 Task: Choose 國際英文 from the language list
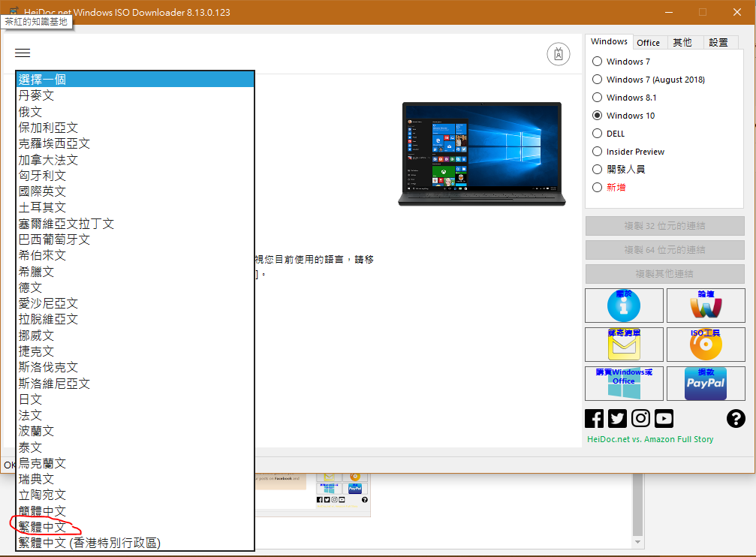point(135,191)
